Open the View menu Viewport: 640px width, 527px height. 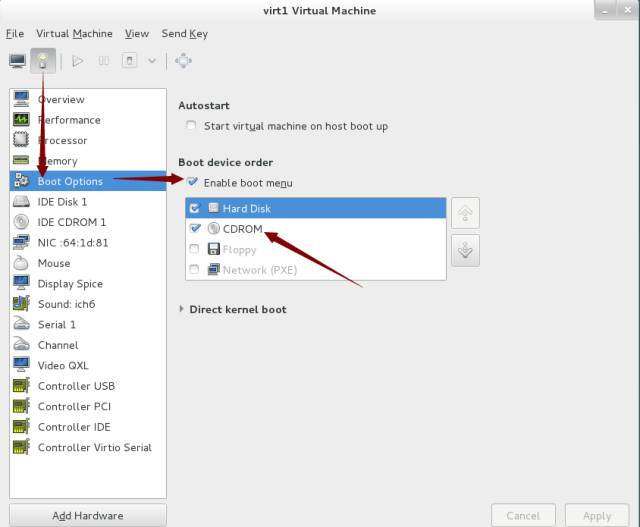(x=137, y=33)
